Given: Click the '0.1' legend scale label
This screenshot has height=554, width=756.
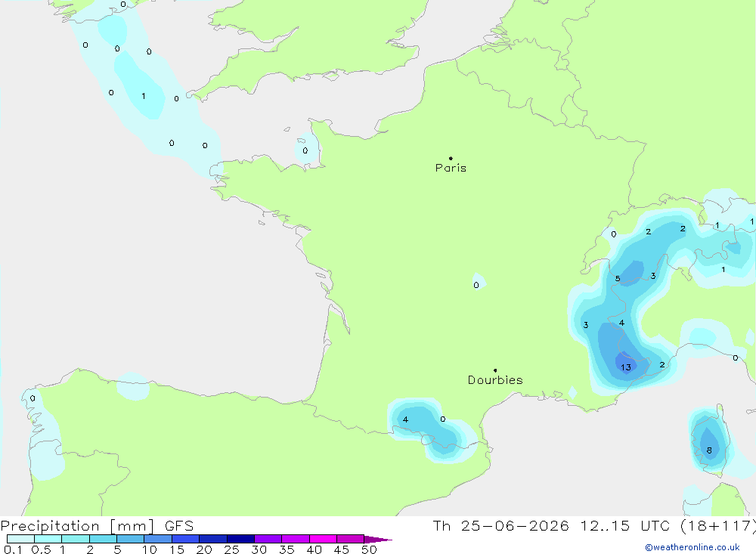Looking at the screenshot, I should click(x=13, y=549).
